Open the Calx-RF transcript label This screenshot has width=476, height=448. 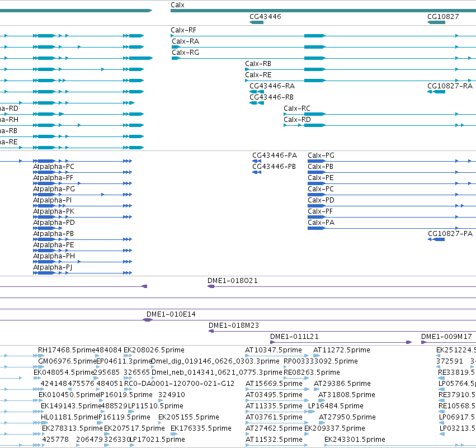click(x=183, y=30)
